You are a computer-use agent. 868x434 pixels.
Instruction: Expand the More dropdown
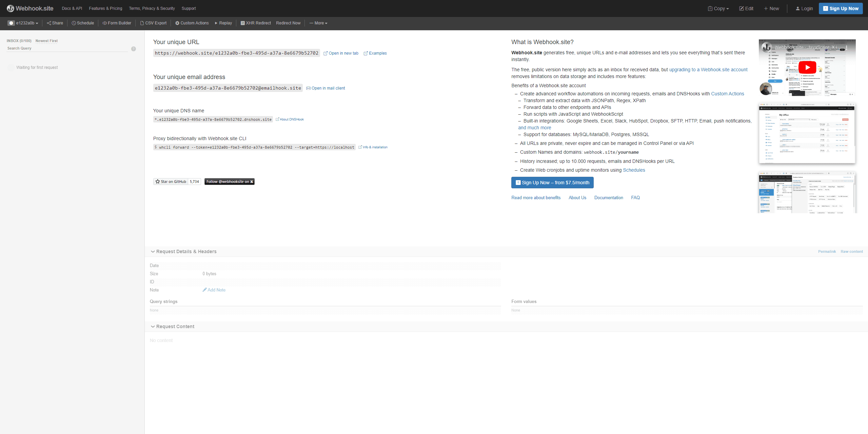[x=318, y=23]
